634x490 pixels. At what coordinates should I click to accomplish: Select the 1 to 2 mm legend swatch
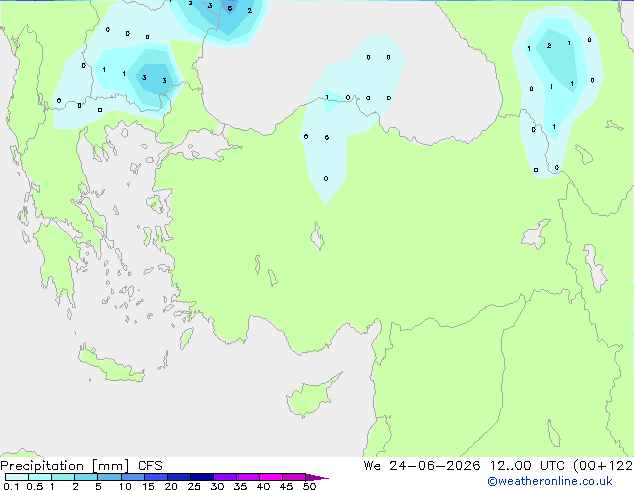63,477
